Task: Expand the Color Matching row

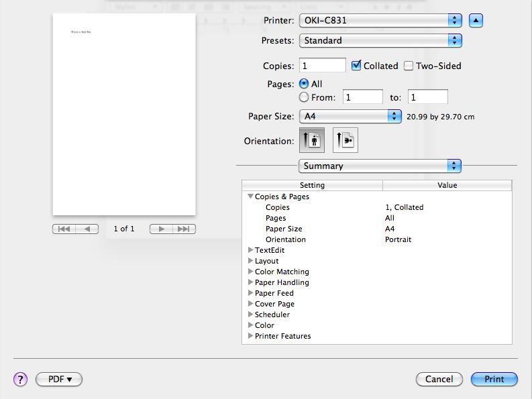Action: point(250,271)
